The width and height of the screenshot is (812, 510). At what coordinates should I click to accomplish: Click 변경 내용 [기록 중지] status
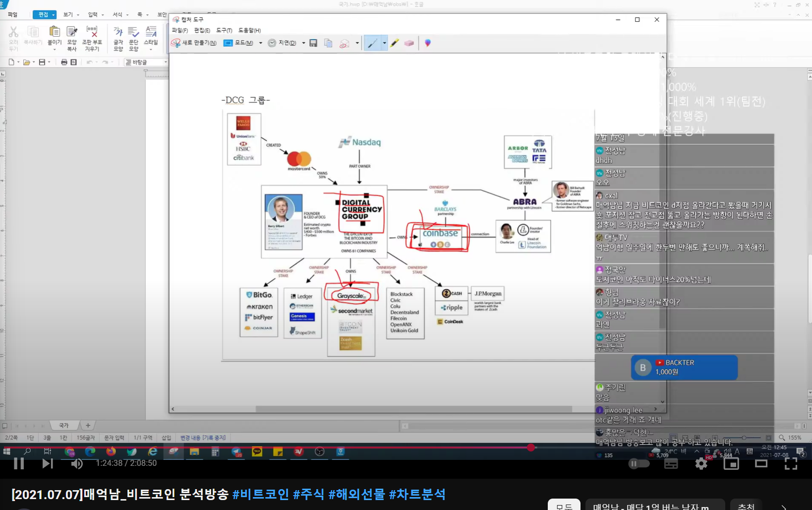(203, 438)
